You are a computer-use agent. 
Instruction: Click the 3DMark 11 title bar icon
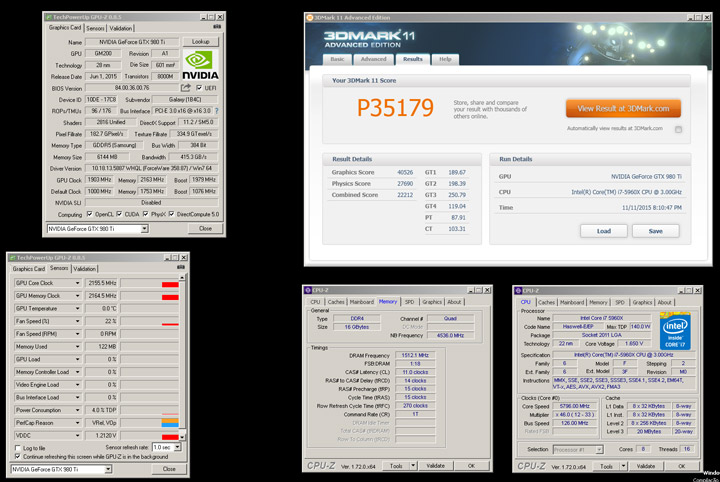310,17
